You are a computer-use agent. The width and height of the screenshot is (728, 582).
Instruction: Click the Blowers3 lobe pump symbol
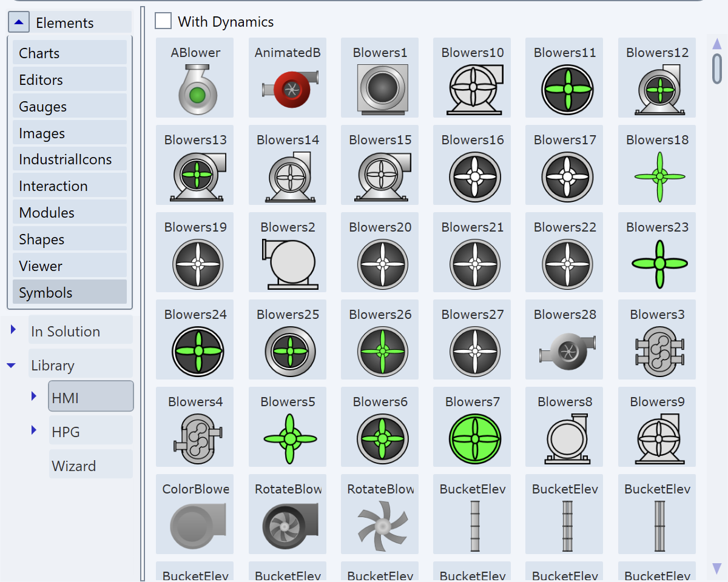click(x=657, y=339)
